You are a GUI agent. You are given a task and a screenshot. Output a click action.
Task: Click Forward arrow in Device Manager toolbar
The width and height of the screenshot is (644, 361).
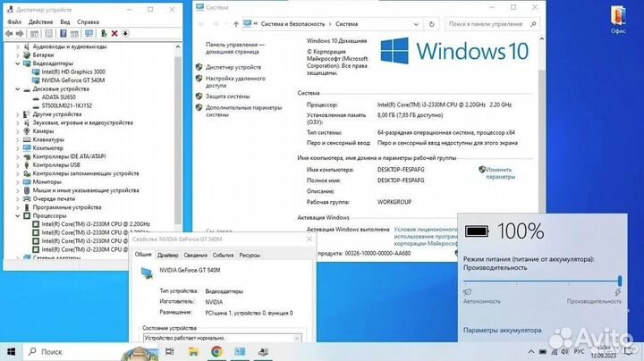20,34
